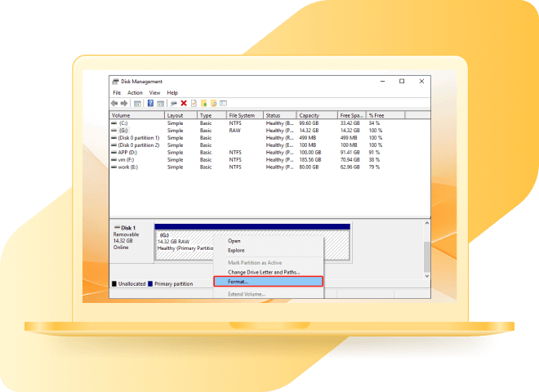Select Change Drive Letter and Paths option

pos(269,272)
